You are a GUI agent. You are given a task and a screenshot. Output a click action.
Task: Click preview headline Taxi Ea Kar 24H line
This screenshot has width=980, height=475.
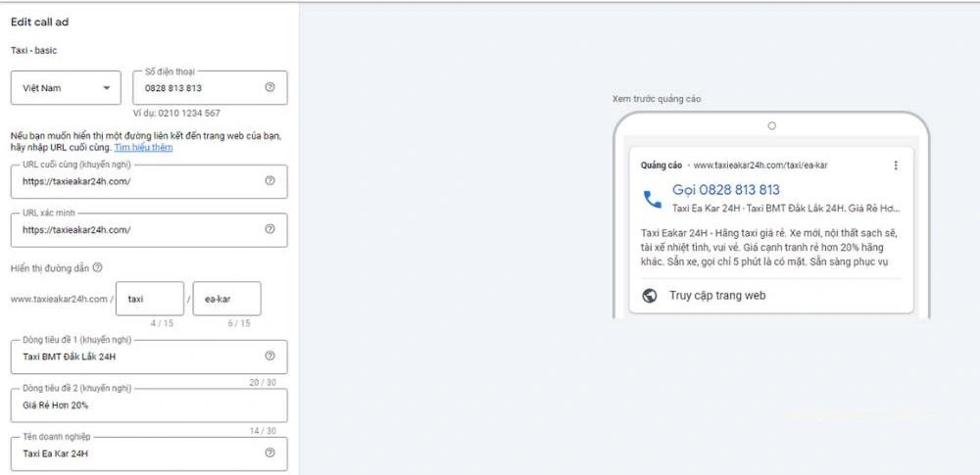coord(786,209)
